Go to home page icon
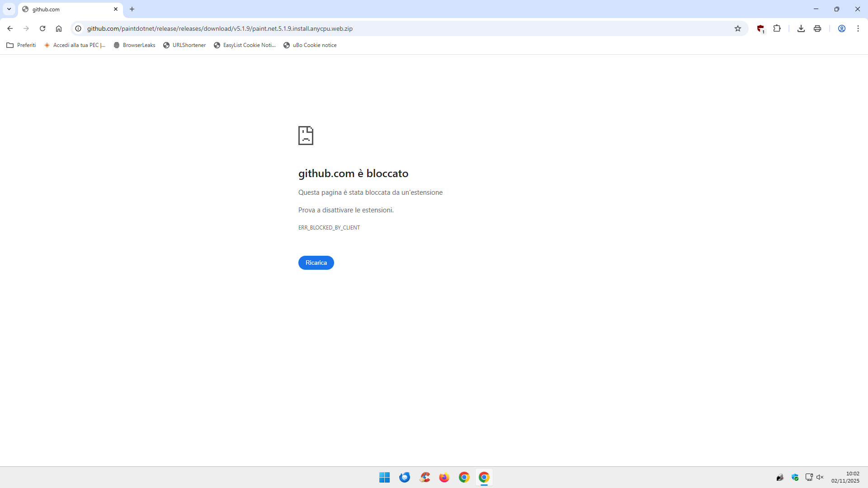This screenshot has width=868, height=488. click(x=59, y=28)
